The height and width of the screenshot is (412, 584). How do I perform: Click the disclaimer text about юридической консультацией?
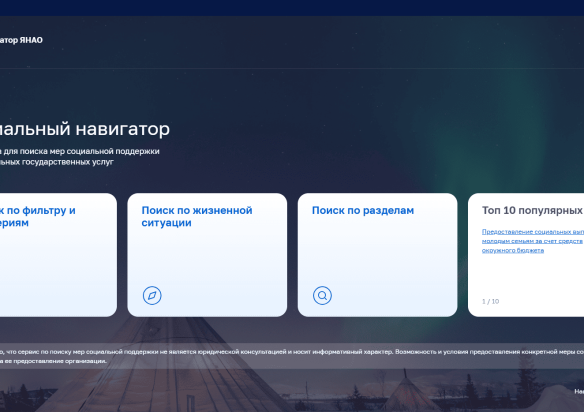[x=292, y=356]
